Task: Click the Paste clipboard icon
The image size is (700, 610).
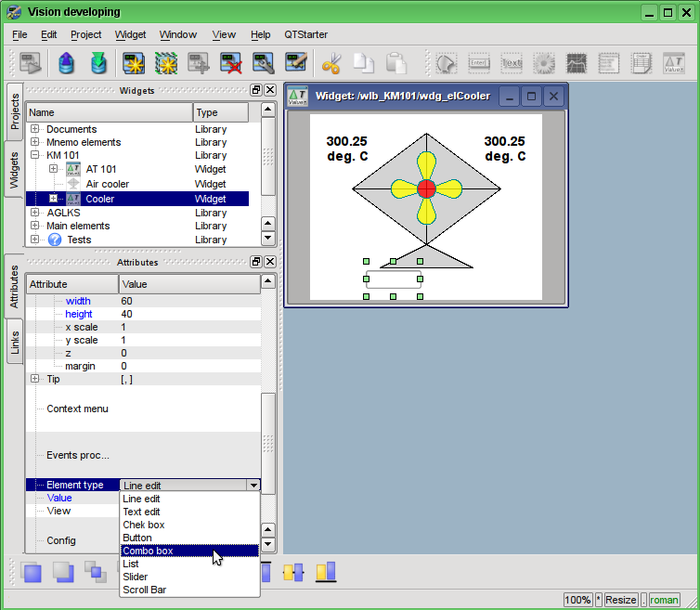Action: coord(396,64)
